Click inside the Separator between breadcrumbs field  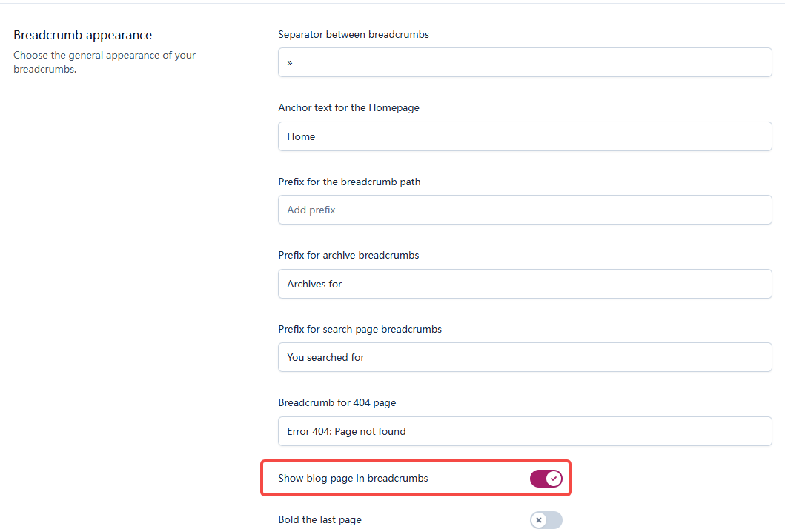click(x=524, y=62)
